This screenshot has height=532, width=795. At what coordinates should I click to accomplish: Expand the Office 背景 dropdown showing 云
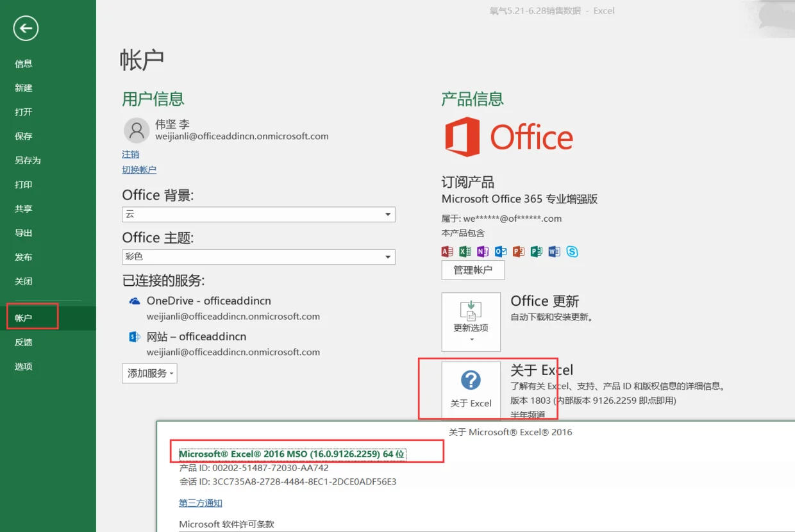(x=258, y=214)
